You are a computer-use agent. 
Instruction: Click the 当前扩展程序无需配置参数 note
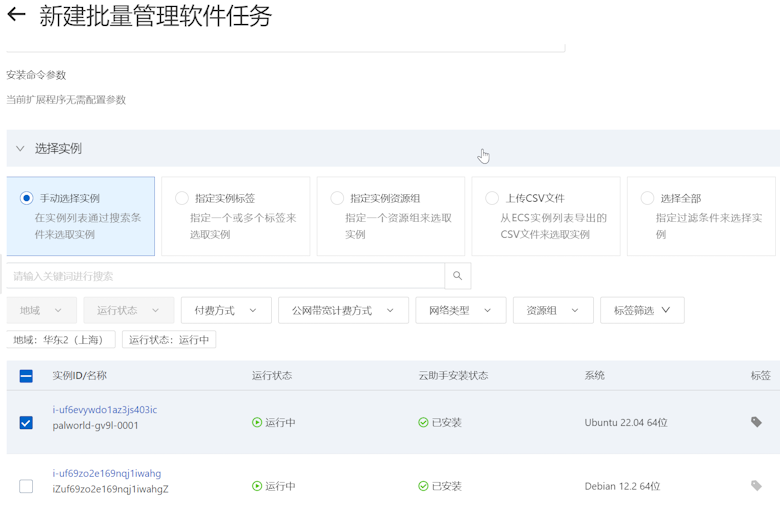(x=66, y=100)
